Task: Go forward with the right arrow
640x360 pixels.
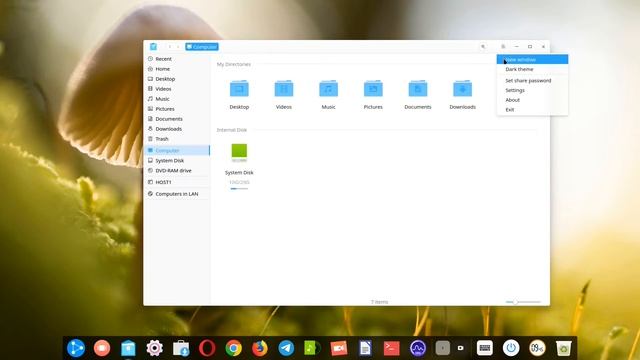Action: tap(178, 47)
